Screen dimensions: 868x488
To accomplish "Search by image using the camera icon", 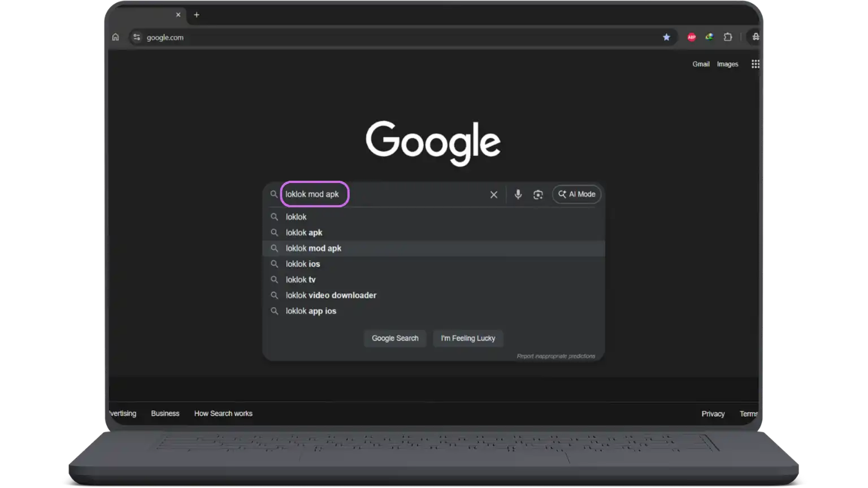I will [x=538, y=194].
